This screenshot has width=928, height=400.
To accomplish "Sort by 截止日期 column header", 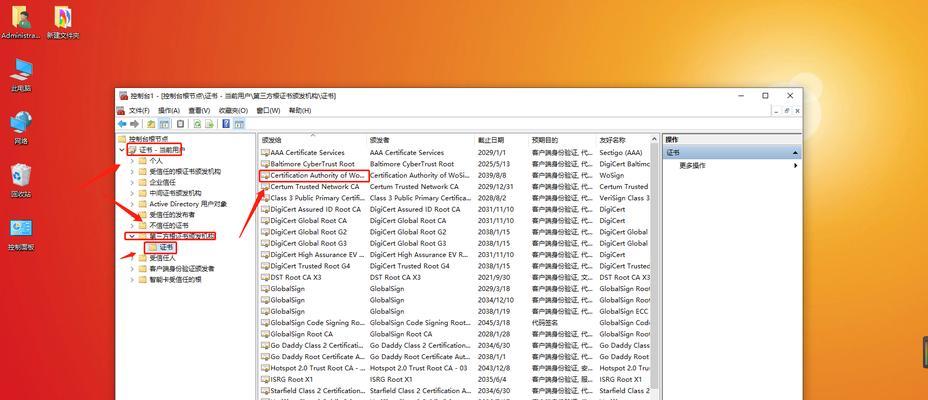I will (501, 140).
